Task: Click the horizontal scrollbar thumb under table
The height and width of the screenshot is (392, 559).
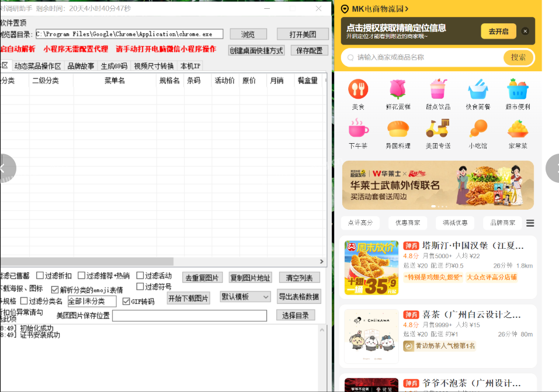Action: (x=86, y=262)
